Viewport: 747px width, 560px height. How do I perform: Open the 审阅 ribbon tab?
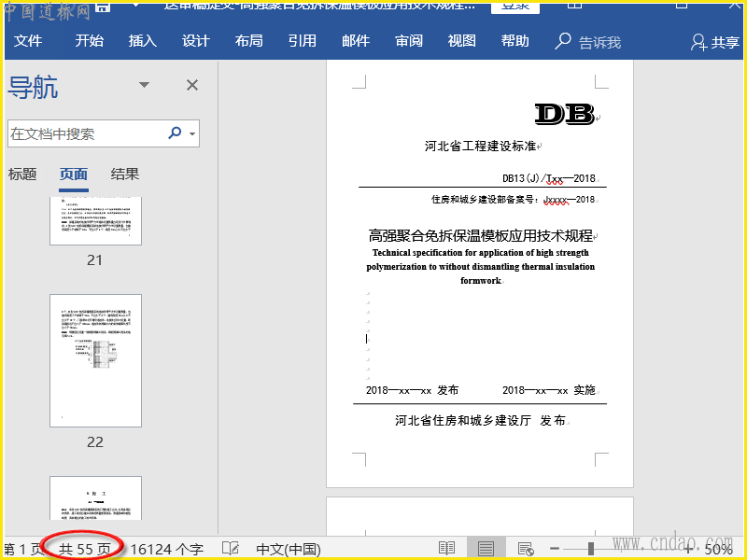(409, 41)
